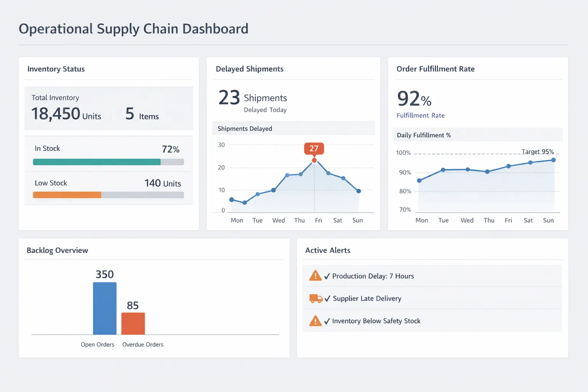Collapse the Backlog Overview panel header
This screenshot has width=588, height=392.
click(57, 250)
